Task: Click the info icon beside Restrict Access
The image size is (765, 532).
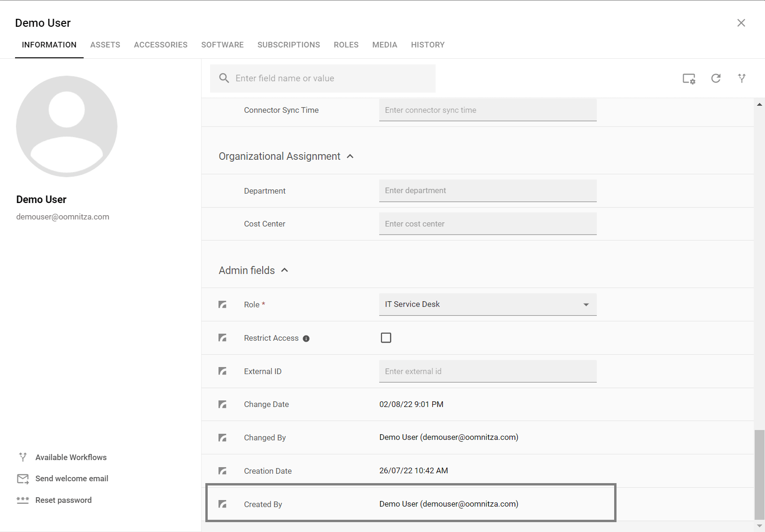Action: (x=306, y=338)
